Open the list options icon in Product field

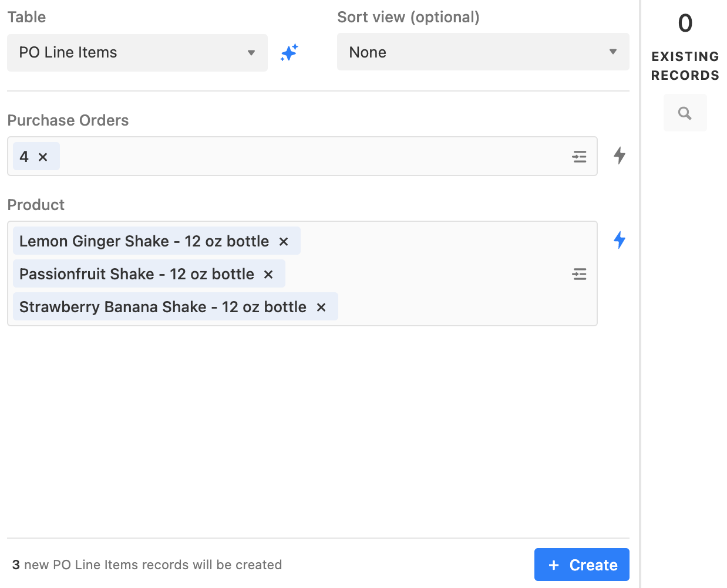point(579,274)
